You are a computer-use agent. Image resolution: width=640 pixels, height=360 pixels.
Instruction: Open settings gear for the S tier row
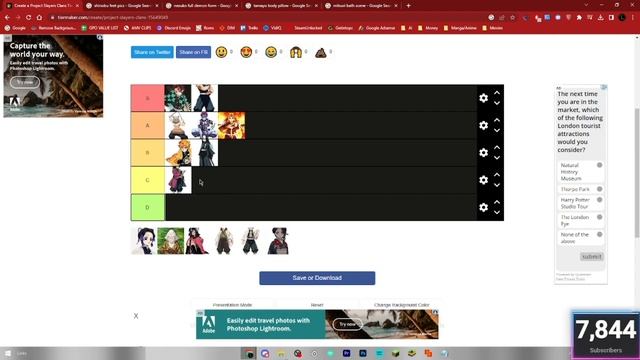[483, 98]
